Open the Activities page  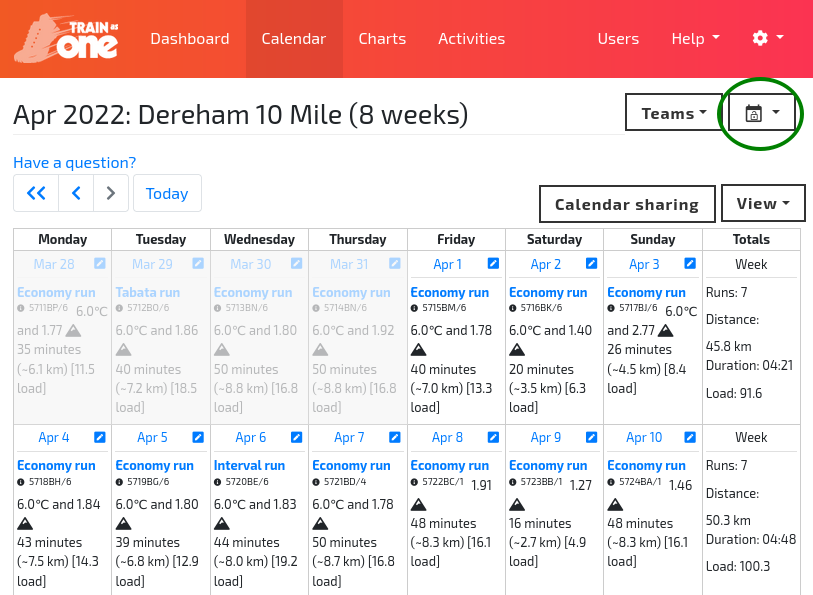471,38
